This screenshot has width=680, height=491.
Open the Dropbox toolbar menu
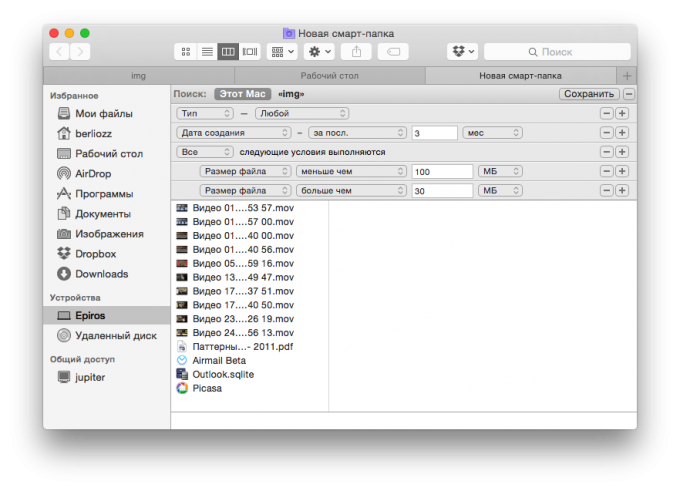461,51
